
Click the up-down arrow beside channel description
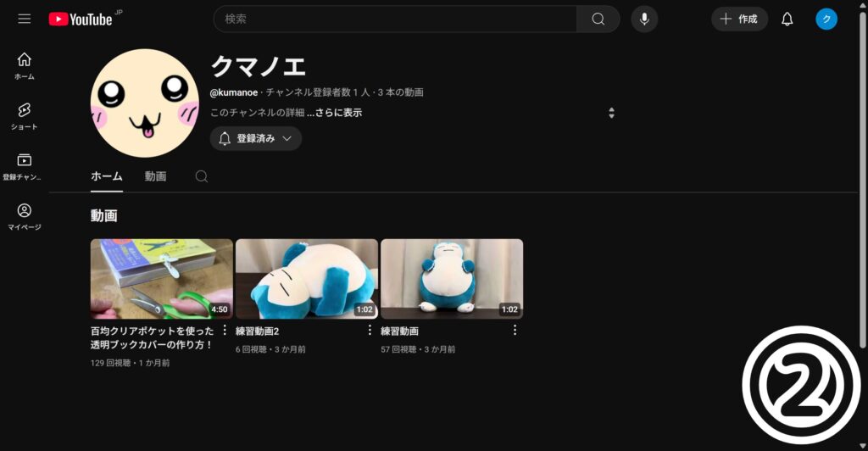click(611, 113)
